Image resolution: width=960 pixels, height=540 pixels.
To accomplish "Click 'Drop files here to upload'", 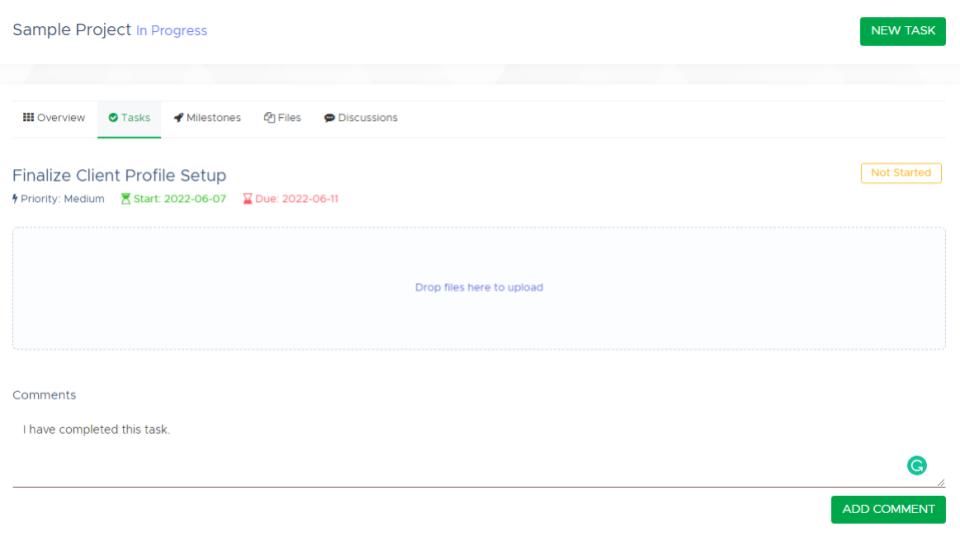I will click(x=479, y=288).
